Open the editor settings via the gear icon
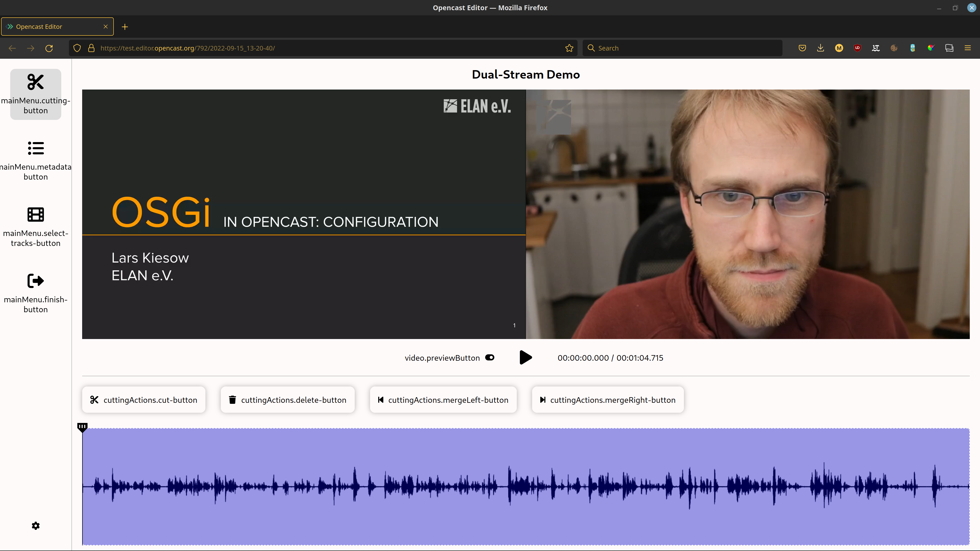This screenshot has width=980, height=551. (x=35, y=525)
